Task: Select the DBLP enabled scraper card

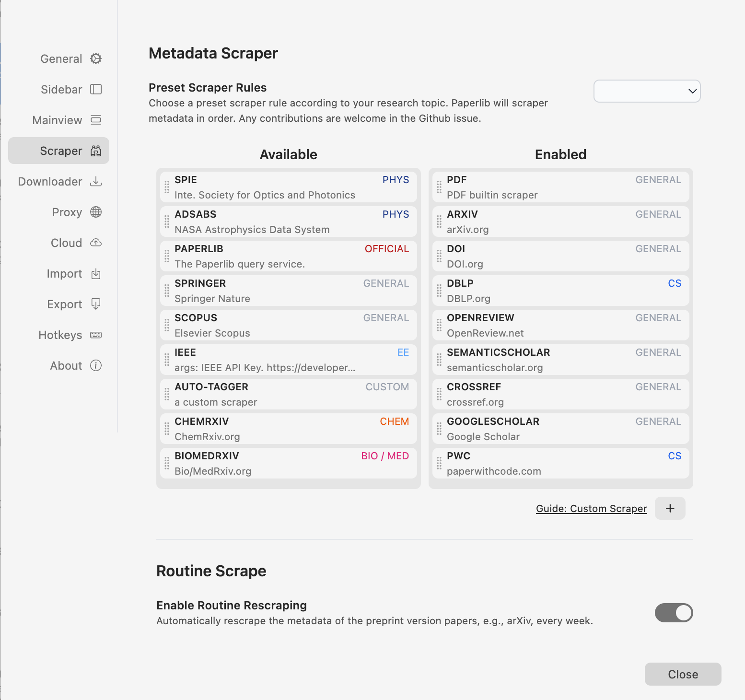Action: (x=560, y=290)
